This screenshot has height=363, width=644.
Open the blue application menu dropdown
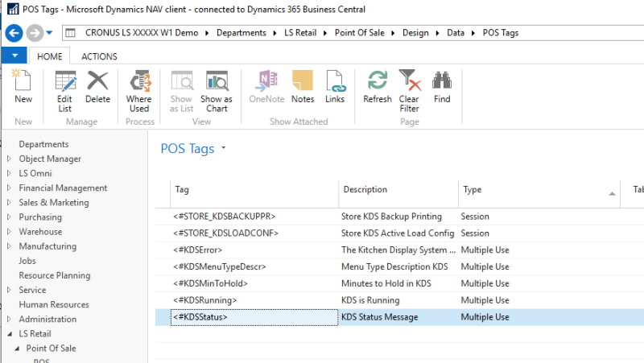coord(14,56)
